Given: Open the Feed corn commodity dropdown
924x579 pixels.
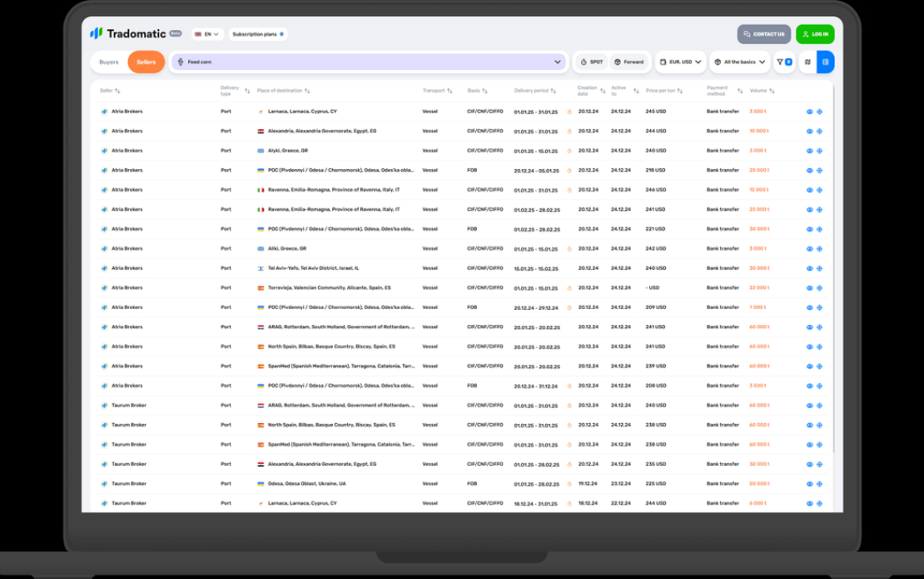Looking at the screenshot, I should pyautogui.click(x=556, y=62).
